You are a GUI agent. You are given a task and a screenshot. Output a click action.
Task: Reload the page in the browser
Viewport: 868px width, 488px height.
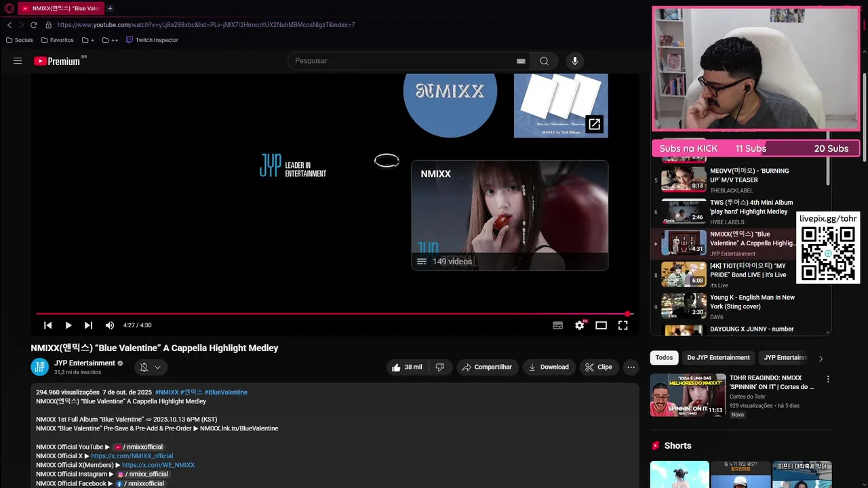pos(33,25)
